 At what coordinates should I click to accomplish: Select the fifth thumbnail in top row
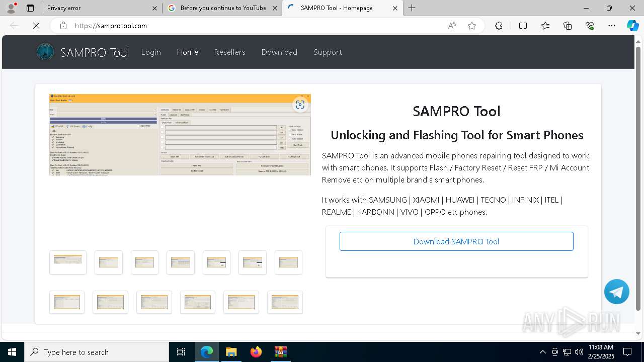(x=216, y=262)
